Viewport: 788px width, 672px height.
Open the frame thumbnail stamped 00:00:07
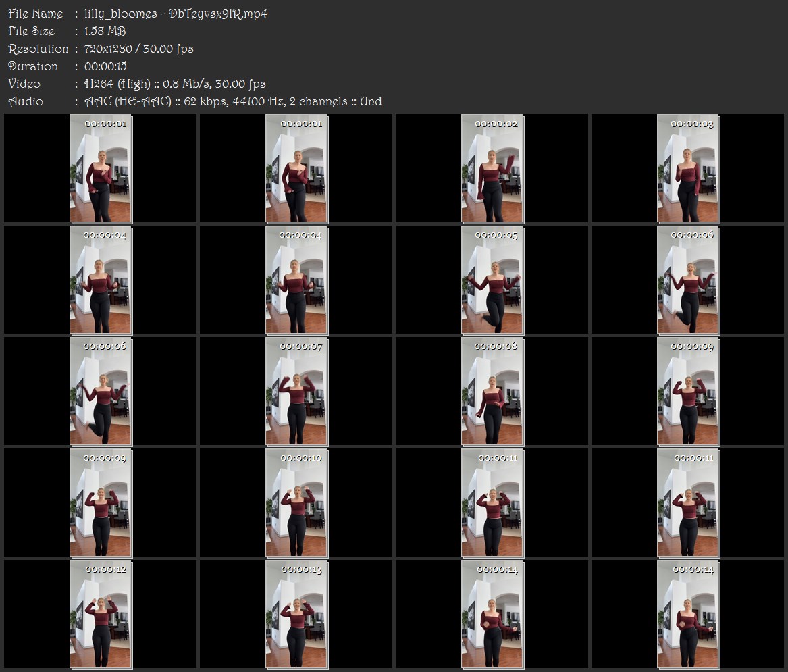pyautogui.click(x=296, y=391)
